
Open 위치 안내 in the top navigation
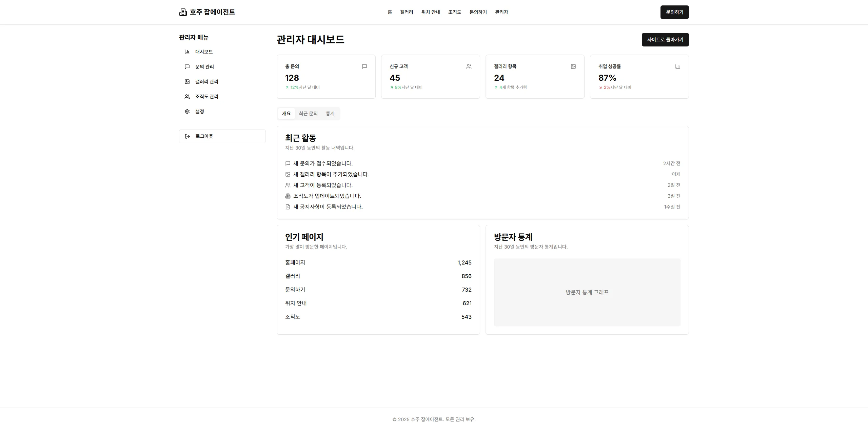point(431,12)
